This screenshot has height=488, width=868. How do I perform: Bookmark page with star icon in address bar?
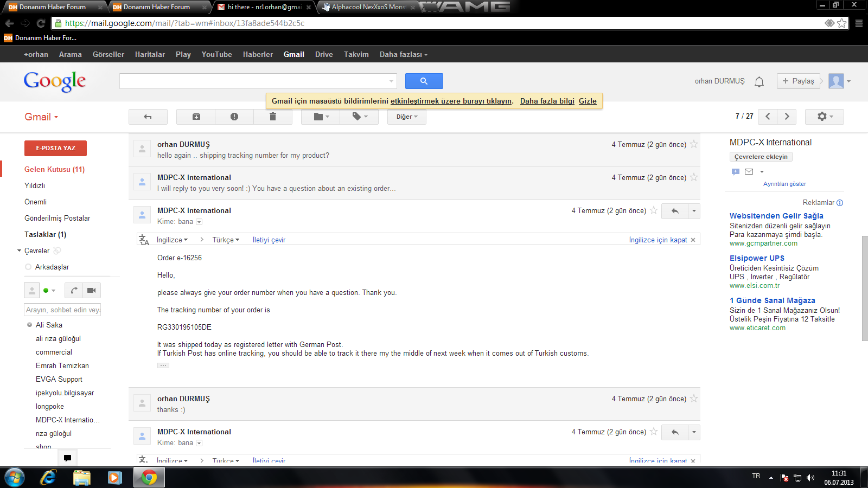coord(841,23)
